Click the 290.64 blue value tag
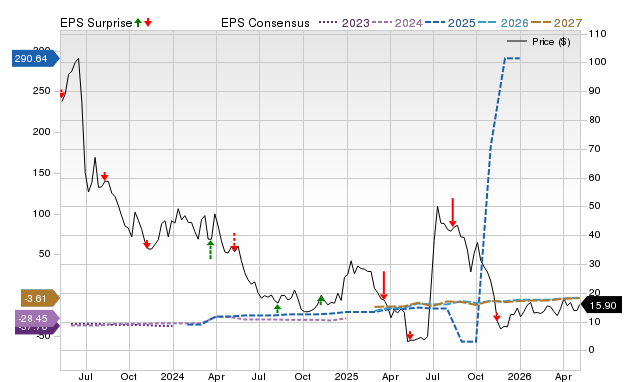 pos(36,59)
